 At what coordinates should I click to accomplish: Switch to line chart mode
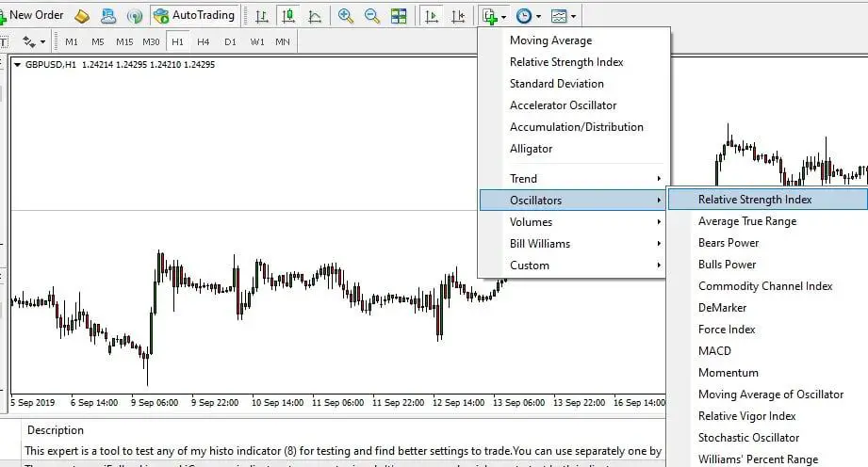(315, 16)
